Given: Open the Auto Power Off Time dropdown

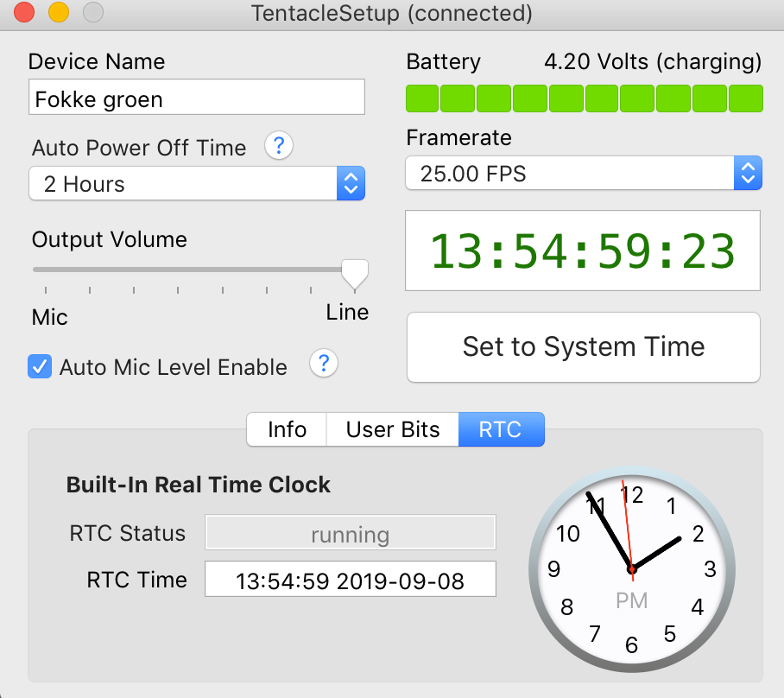Looking at the screenshot, I should (197, 184).
